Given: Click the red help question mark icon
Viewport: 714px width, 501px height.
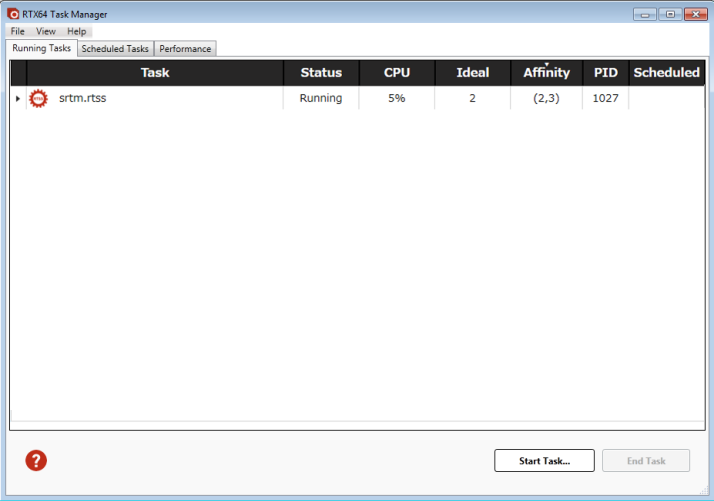Looking at the screenshot, I should point(36,460).
